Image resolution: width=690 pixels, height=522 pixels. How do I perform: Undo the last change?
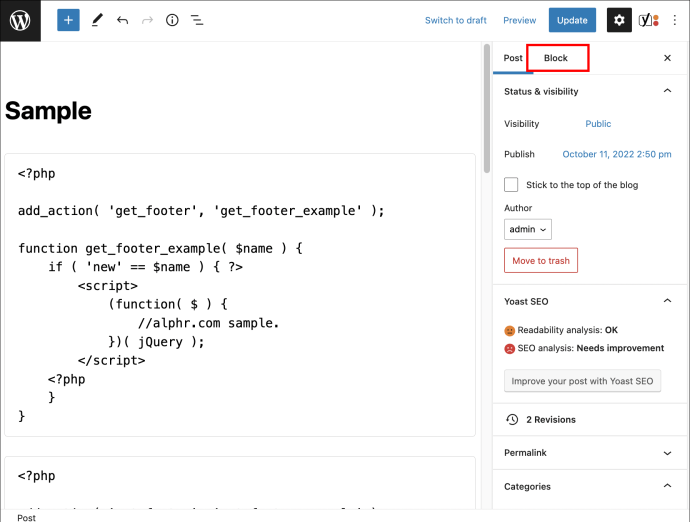(122, 20)
